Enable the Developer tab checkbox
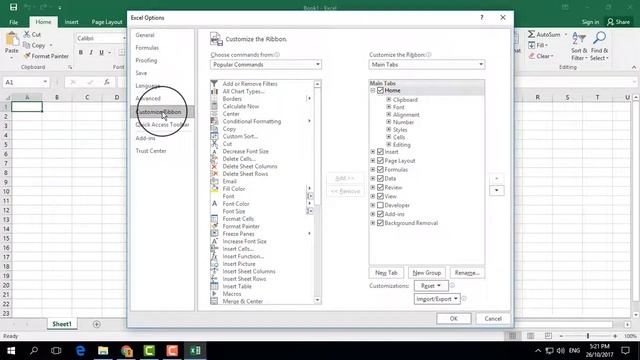 coord(380,205)
